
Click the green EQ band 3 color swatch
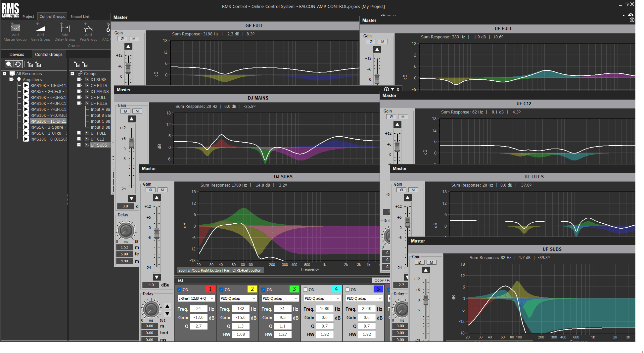coord(294,289)
